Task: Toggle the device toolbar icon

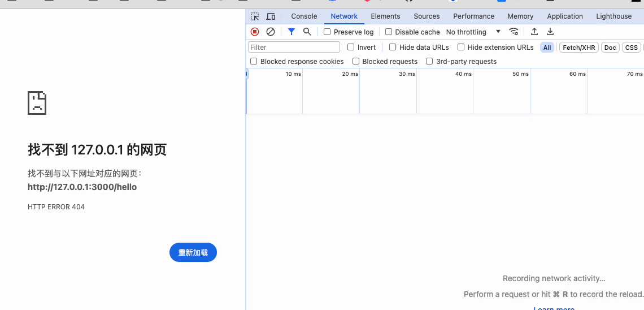Action: tap(271, 16)
